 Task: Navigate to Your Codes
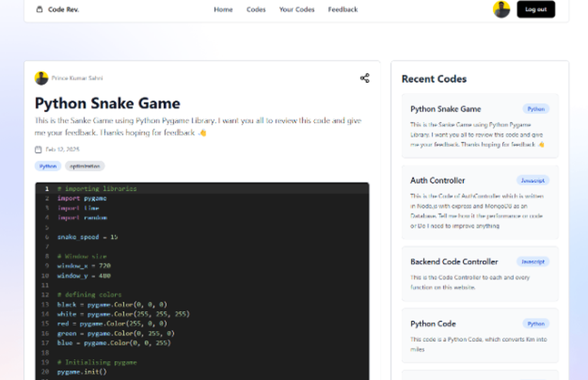click(296, 9)
